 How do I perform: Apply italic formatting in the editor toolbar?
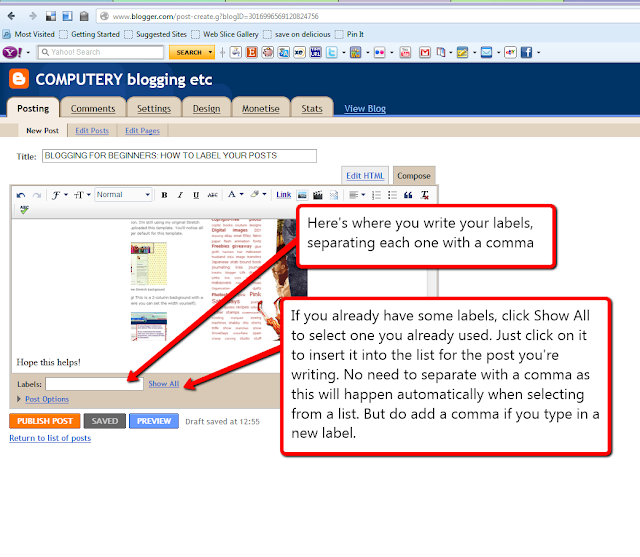pyautogui.click(x=180, y=195)
